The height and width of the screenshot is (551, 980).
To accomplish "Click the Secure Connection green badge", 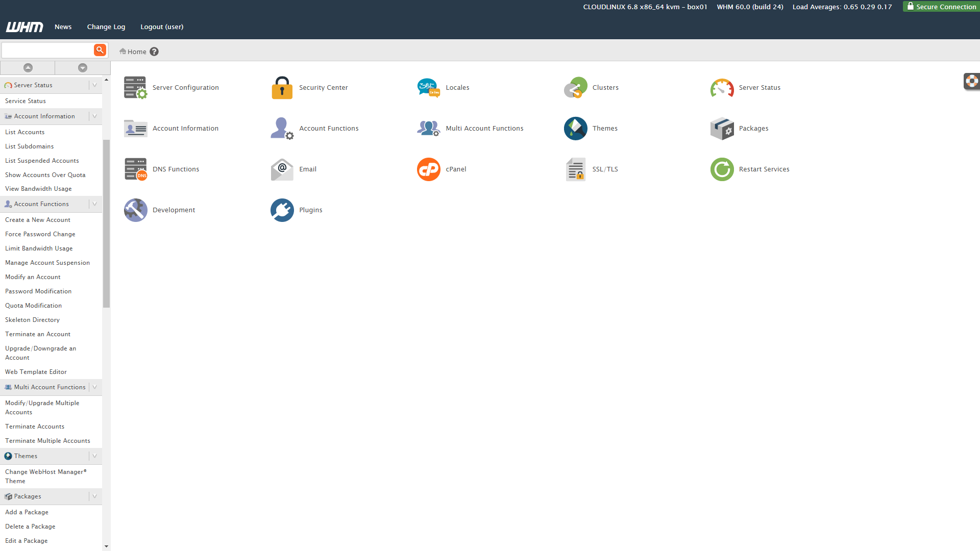I will coord(941,6).
